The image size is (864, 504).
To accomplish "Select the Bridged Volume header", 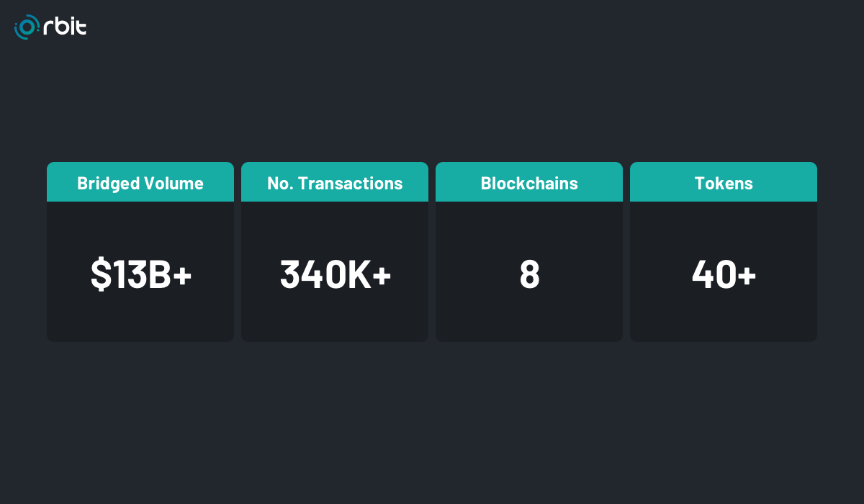I will pyautogui.click(x=140, y=183).
